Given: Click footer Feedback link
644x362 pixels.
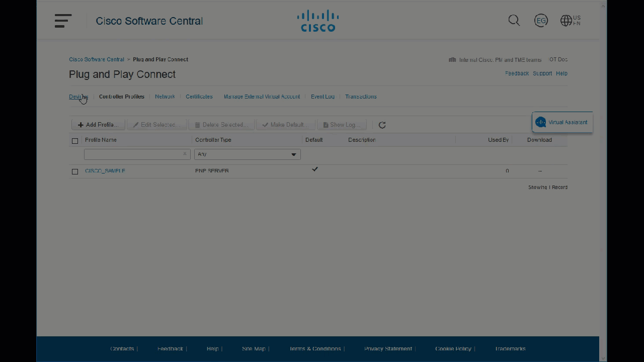Looking at the screenshot, I should 170,348.
